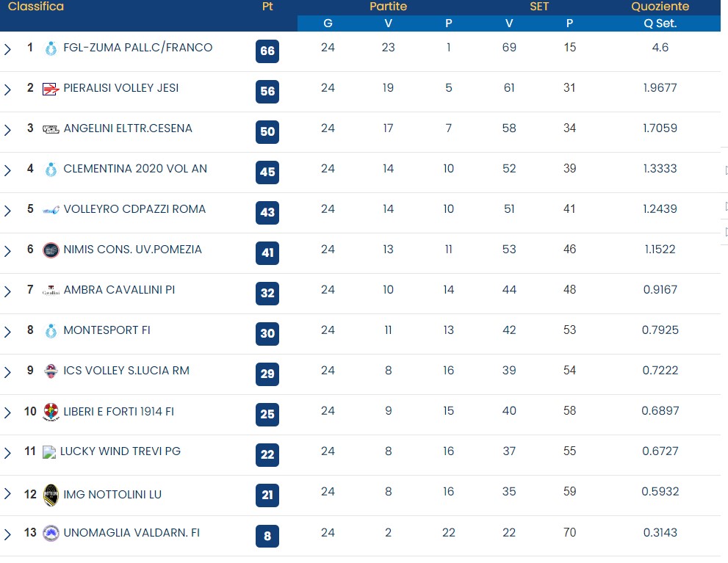Expand the Montesport FI row details

click(7, 332)
